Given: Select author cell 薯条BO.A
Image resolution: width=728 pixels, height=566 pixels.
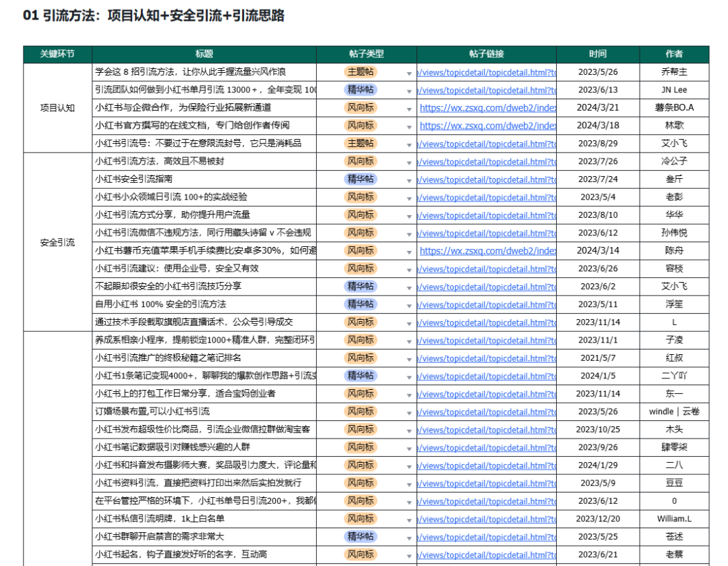Looking at the screenshot, I should tap(674, 108).
